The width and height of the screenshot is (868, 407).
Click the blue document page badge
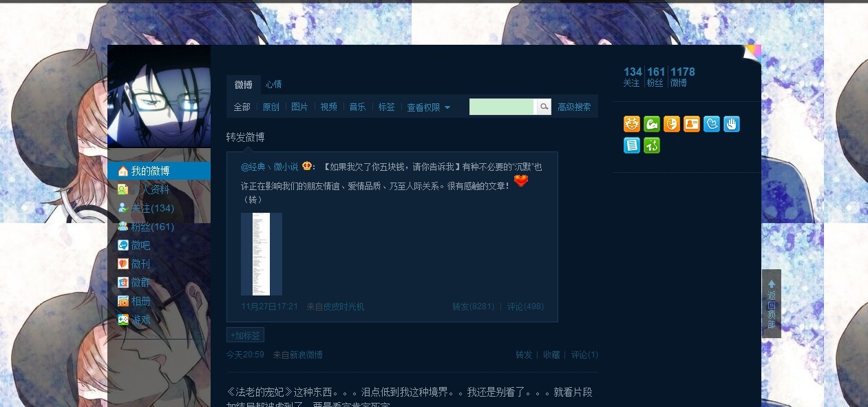click(x=632, y=145)
